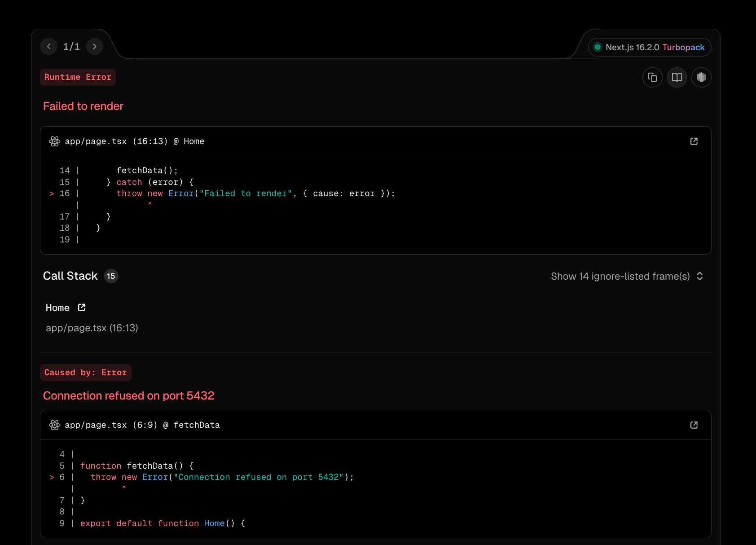Viewport: 756px width, 545px height.
Task: Click React icon beside app/page.tsx (16:13)
Action: 55,141
